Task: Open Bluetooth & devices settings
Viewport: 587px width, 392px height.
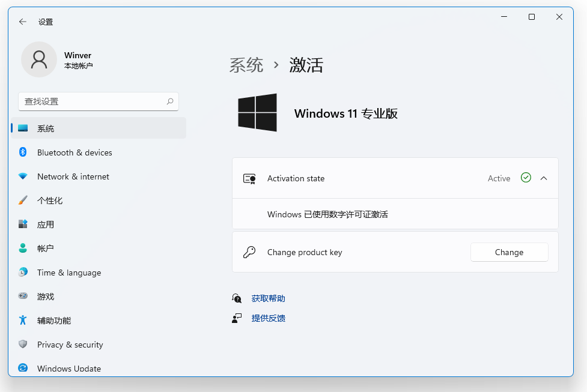Action: pos(99,152)
